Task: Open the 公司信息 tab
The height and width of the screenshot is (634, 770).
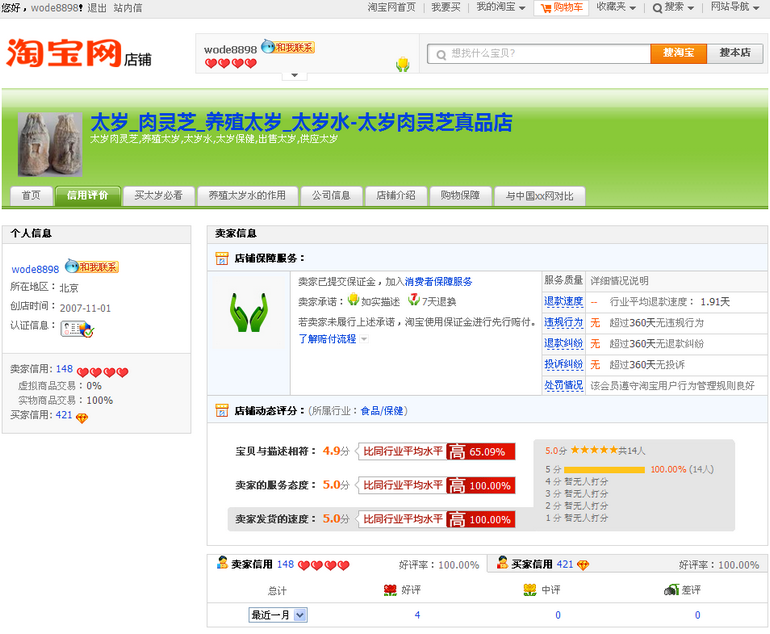Action: (331, 195)
